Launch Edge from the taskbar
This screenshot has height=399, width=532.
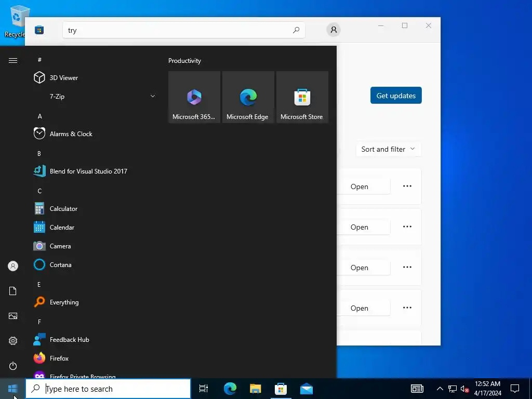tap(230, 389)
